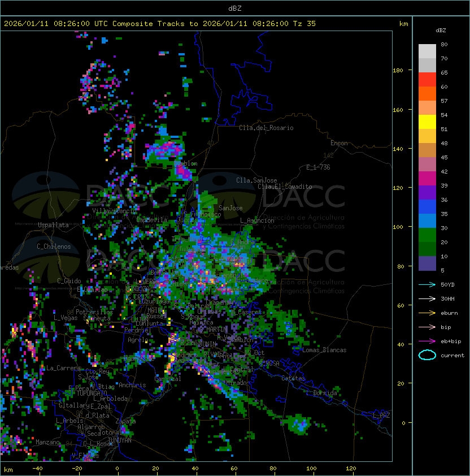Viewport: 470px width, 476px height.
Task: Click the 120 tick on bottom axis
Action: click(351, 469)
